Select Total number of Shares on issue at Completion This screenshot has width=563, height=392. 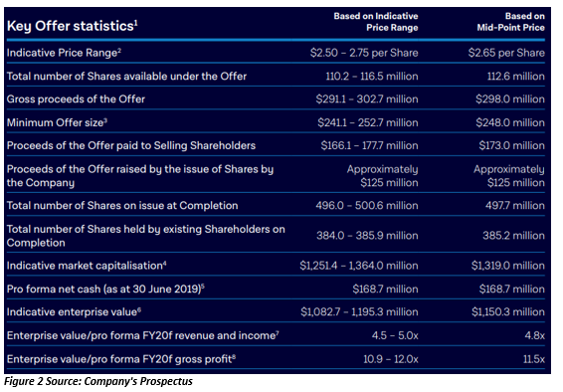(122, 205)
